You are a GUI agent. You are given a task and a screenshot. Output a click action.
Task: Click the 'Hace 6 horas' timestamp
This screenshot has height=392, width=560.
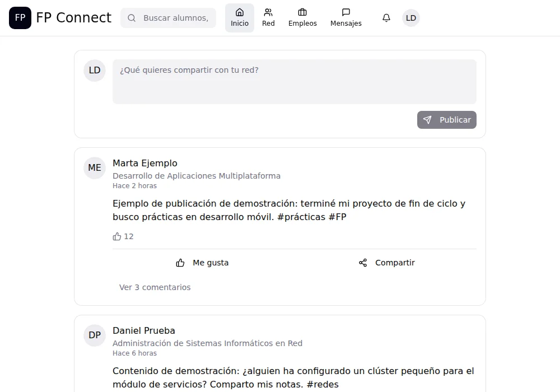(x=134, y=353)
